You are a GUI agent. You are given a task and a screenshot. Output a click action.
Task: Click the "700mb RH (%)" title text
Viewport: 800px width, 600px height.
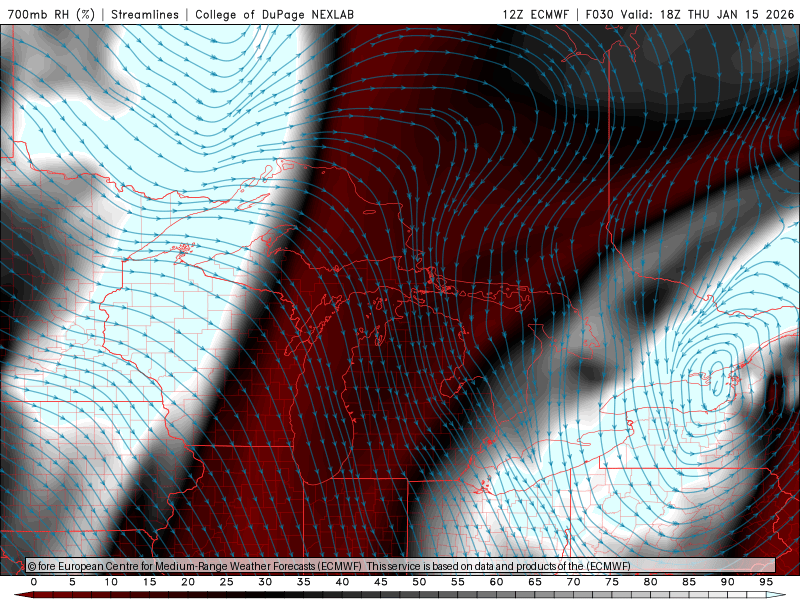pyautogui.click(x=52, y=14)
